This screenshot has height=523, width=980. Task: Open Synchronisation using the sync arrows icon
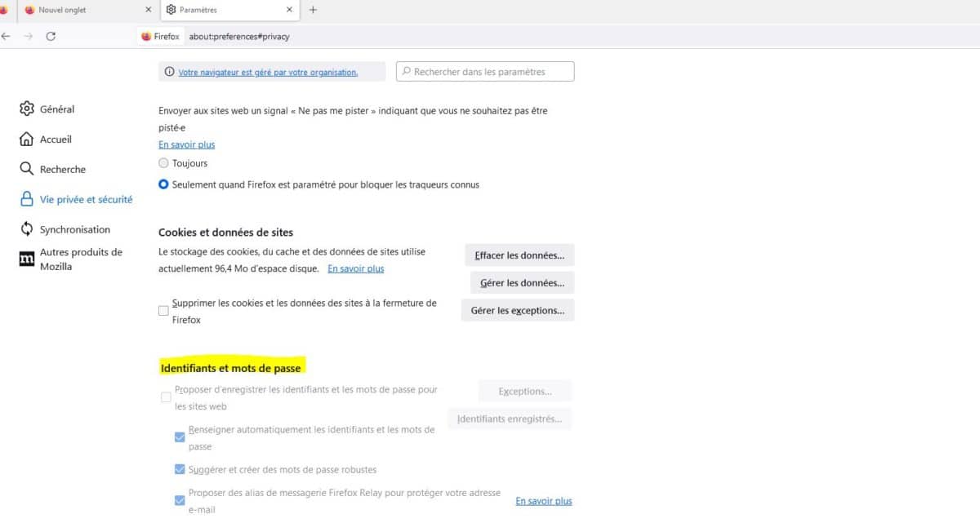[27, 229]
